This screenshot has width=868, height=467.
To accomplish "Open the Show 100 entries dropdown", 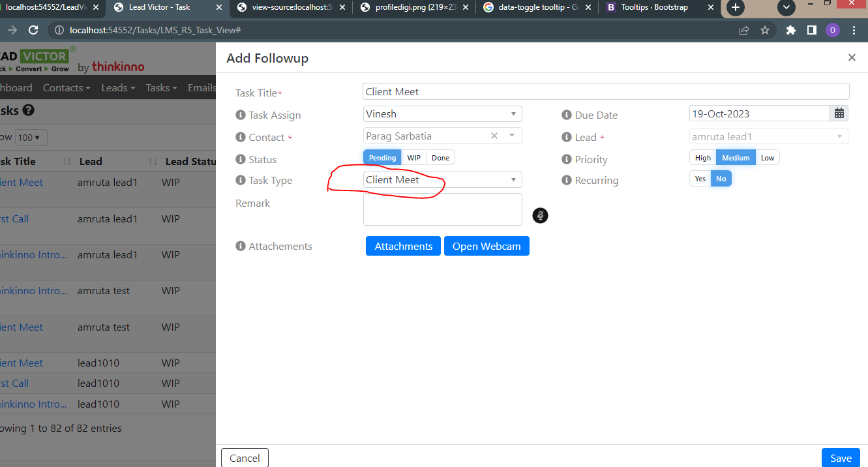I will click(x=31, y=138).
